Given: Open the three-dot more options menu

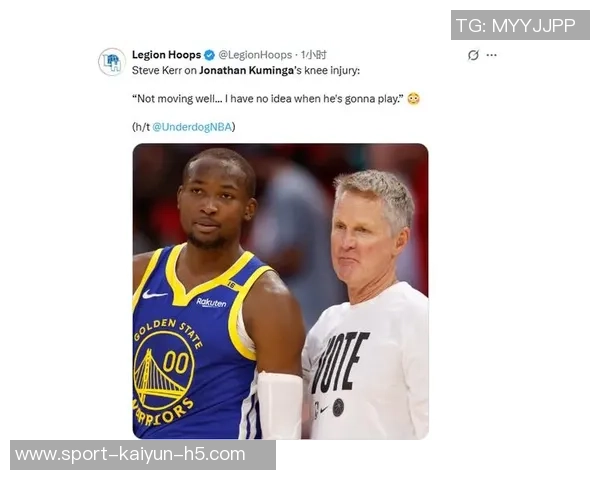Looking at the screenshot, I should [x=491, y=55].
